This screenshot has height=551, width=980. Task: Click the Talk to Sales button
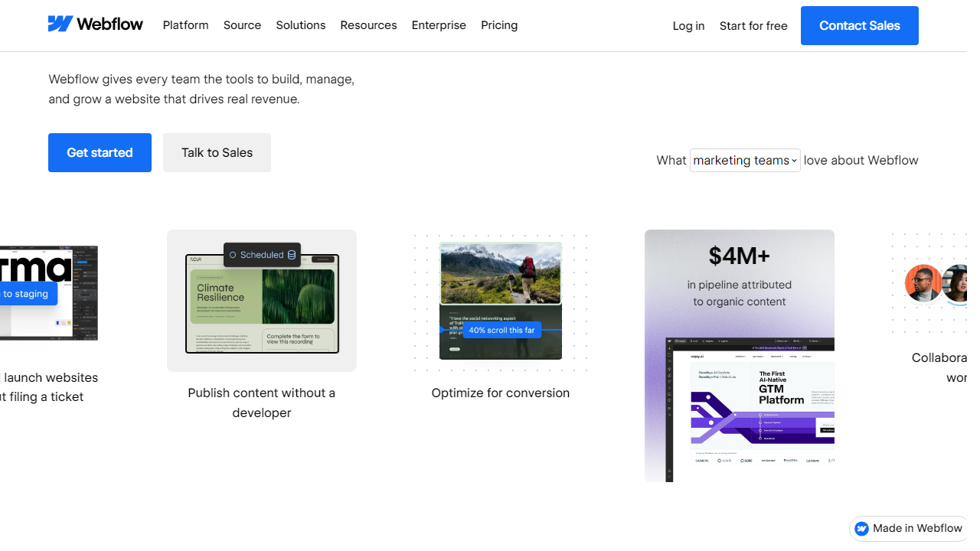tap(217, 152)
